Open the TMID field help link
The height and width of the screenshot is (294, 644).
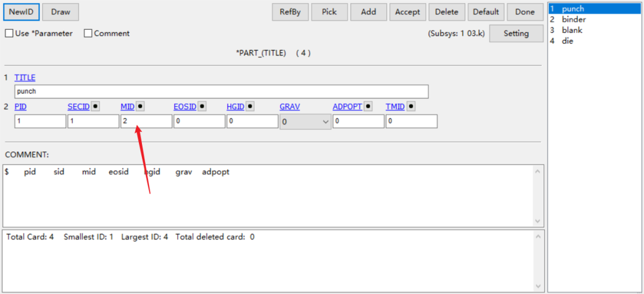pyautogui.click(x=395, y=107)
